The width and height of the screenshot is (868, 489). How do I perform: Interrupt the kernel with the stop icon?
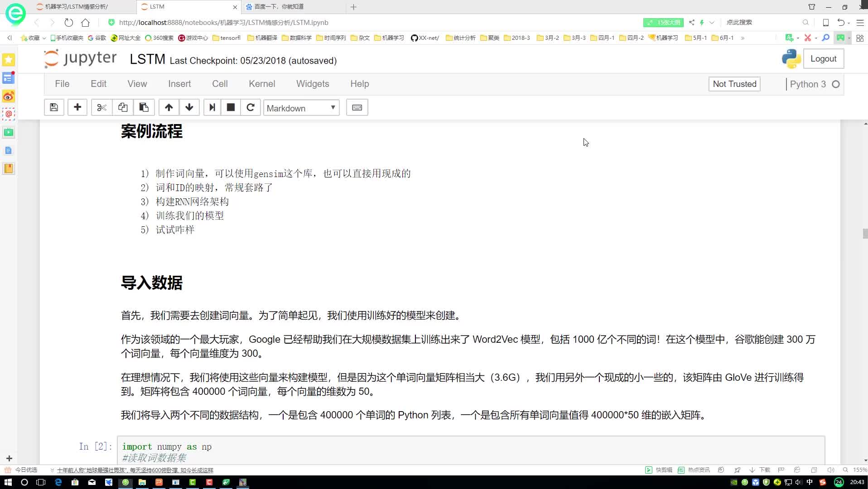pos(231,107)
